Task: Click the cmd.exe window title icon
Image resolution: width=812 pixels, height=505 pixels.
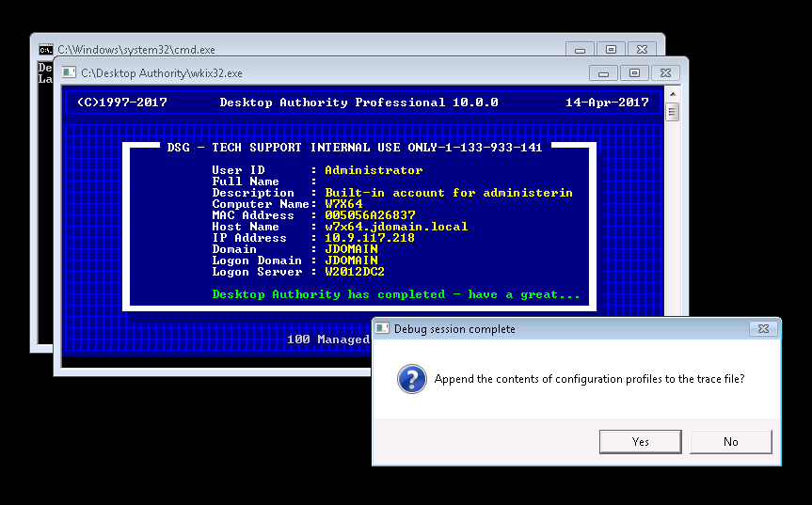Action: [45, 50]
